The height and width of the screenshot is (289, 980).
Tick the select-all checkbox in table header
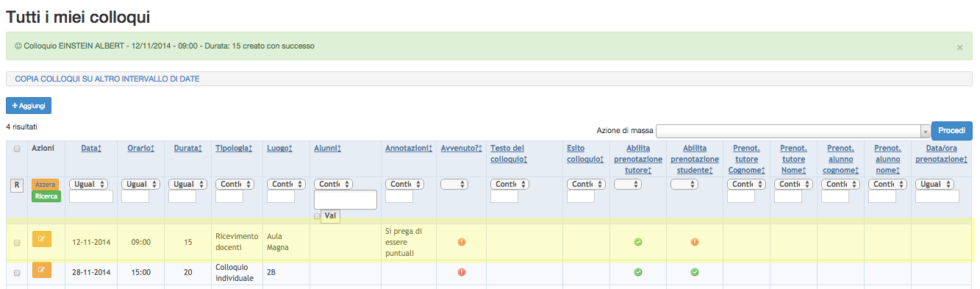[17, 149]
